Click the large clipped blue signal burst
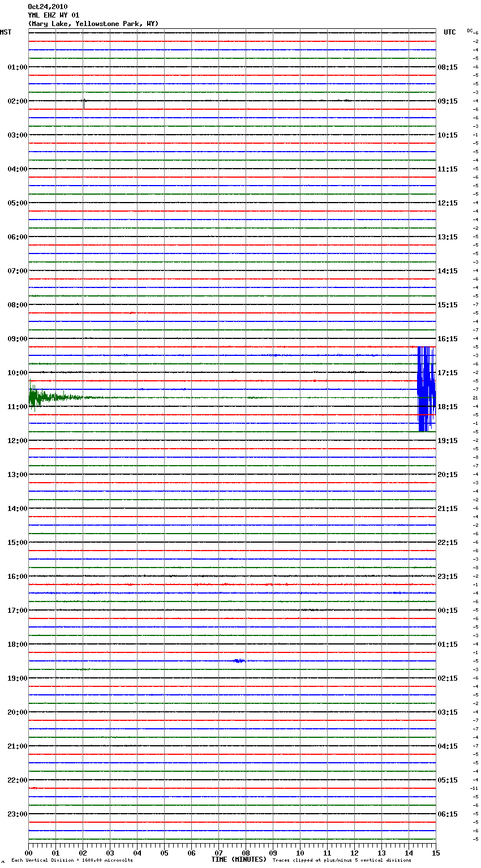 (426, 389)
